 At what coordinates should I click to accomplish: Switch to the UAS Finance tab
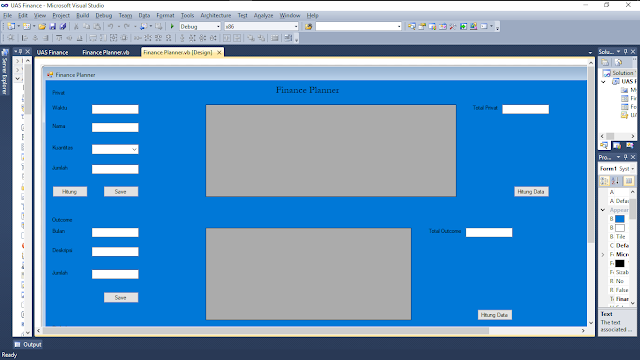[x=52, y=52]
